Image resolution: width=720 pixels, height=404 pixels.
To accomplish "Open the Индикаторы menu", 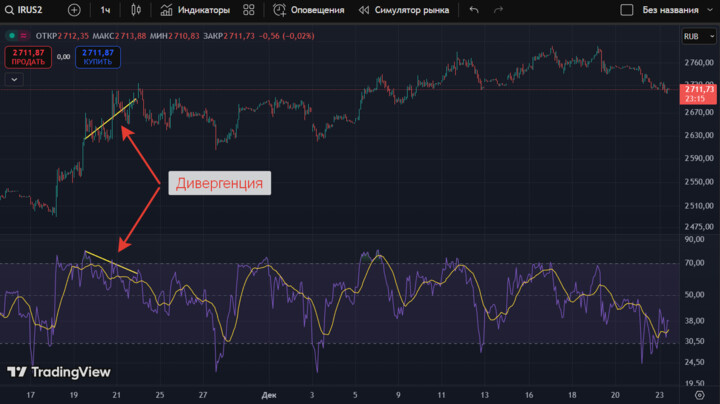I will pos(195,10).
